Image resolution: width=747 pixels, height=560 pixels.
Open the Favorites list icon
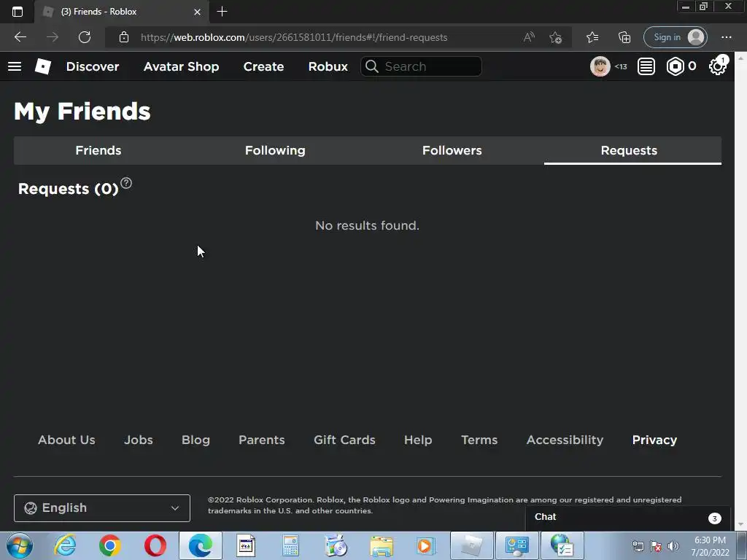(x=592, y=37)
